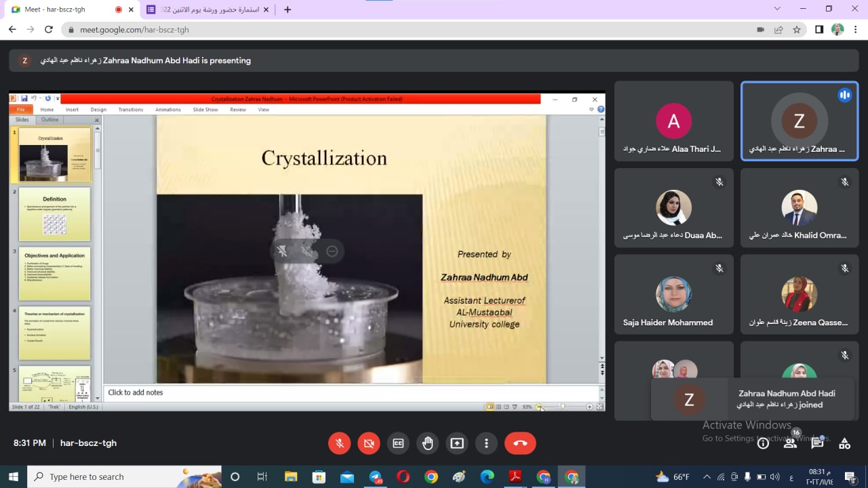Turn on captions in Google Meet

pyautogui.click(x=398, y=443)
